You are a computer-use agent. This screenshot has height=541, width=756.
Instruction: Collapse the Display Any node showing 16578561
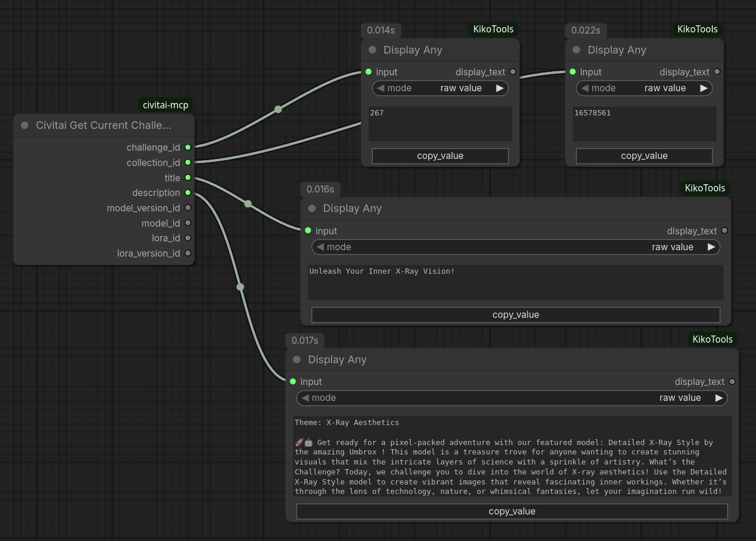coord(576,50)
